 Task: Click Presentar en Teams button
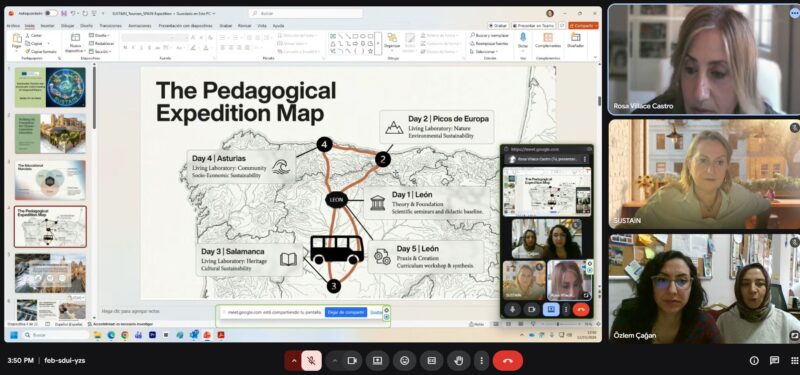click(x=534, y=26)
